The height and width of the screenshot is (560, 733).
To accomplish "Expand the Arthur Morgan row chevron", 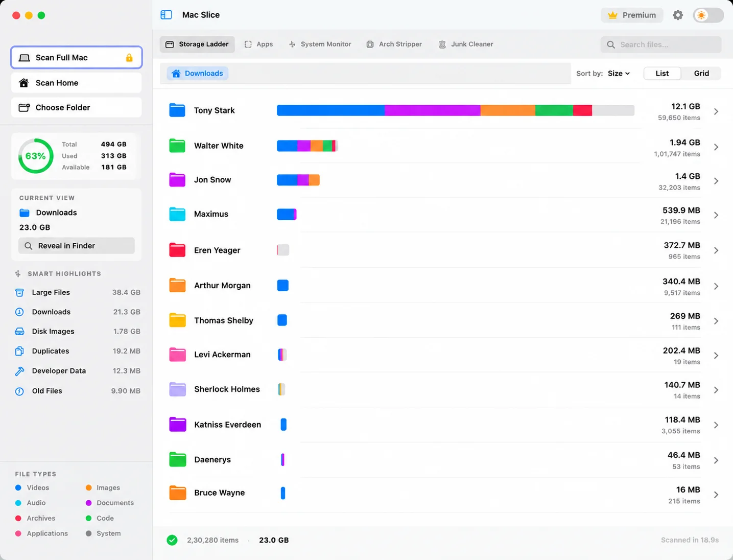I will point(716,286).
